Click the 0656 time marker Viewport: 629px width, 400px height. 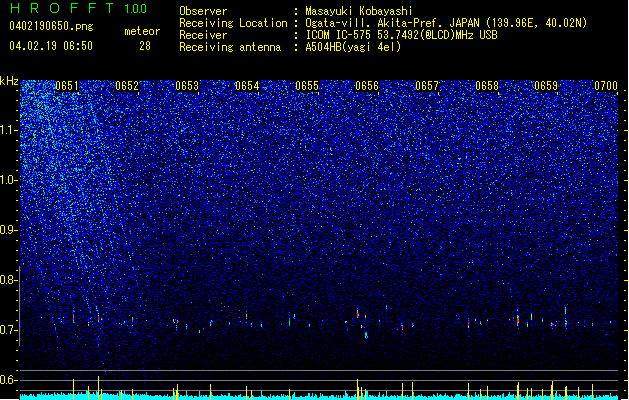click(x=367, y=86)
